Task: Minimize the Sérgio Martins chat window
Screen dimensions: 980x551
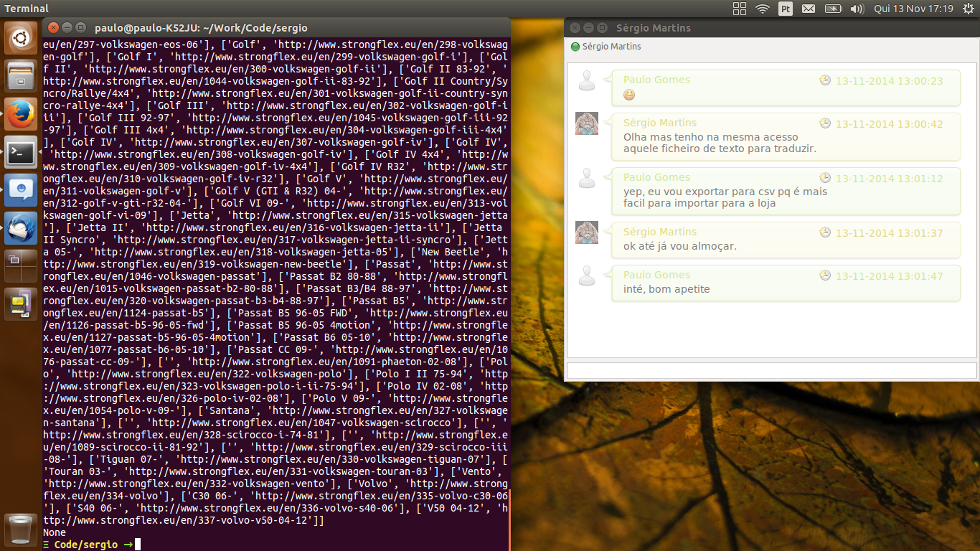Action: click(x=588, y=27)
